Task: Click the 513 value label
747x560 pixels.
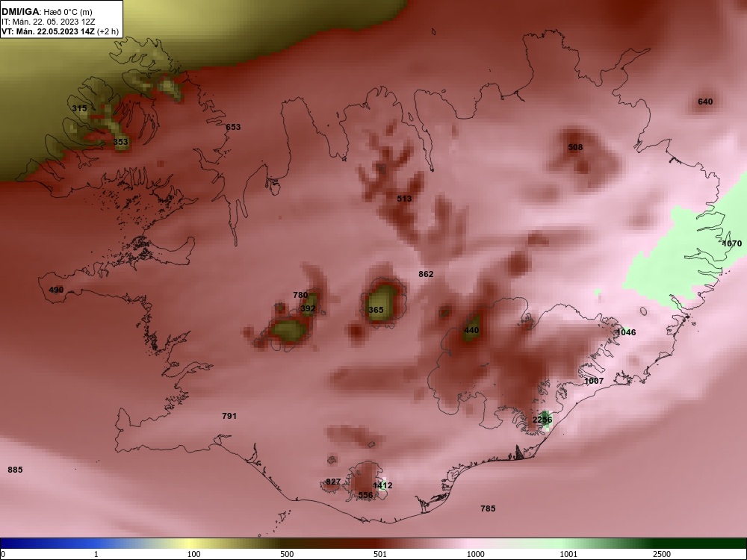Action: tap(404, 199)
